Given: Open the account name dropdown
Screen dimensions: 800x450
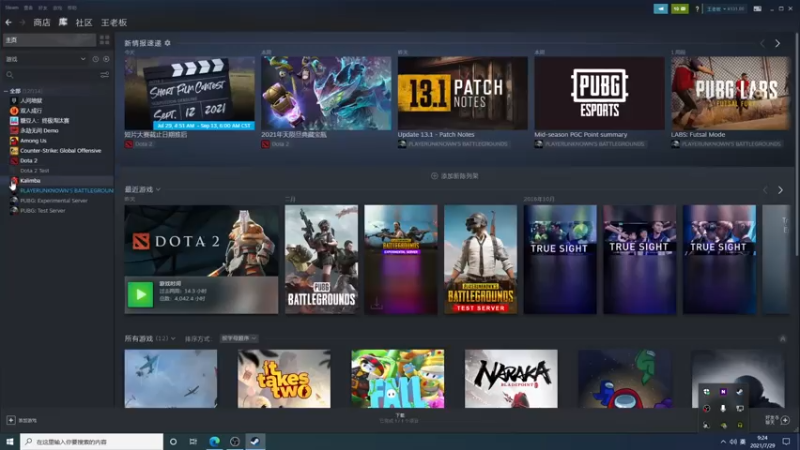Looking at the screenshot, I should (725, 9).
